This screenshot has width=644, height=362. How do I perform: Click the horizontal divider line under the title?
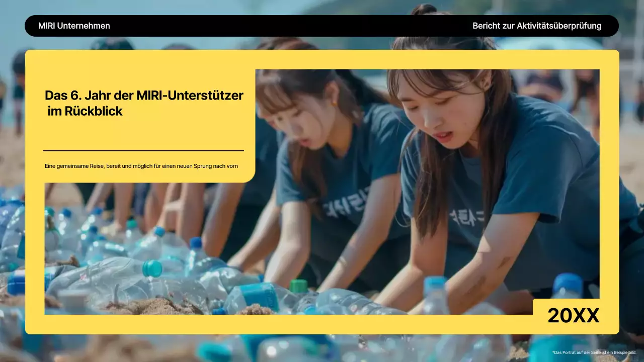143,150
